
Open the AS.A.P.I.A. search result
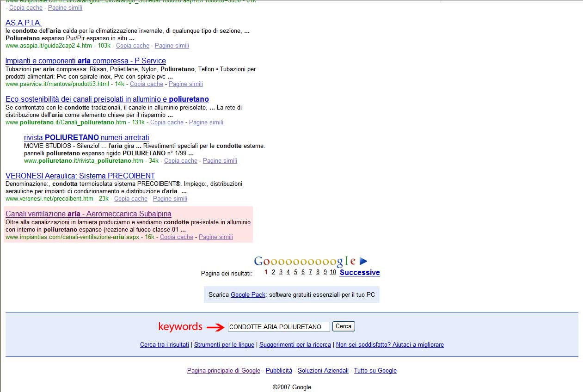click(24, 23)
